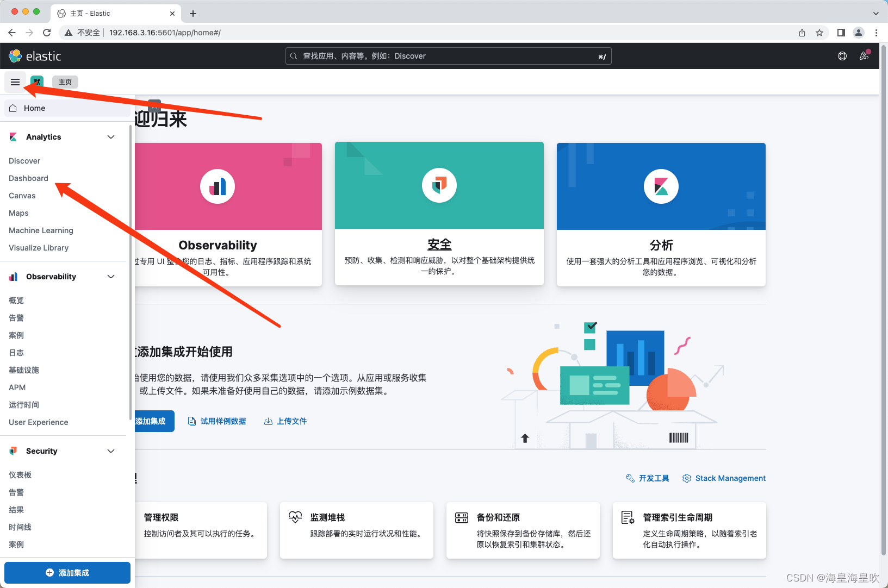The width and height of the screenshot is (888, 588).
Task: Collapse the Observability sidebar section
Action: (111, 277)
